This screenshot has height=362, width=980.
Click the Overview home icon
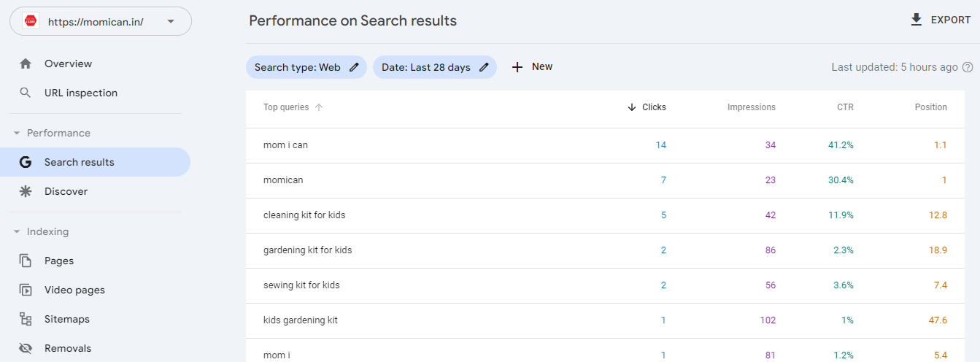(x=26, y=63)
